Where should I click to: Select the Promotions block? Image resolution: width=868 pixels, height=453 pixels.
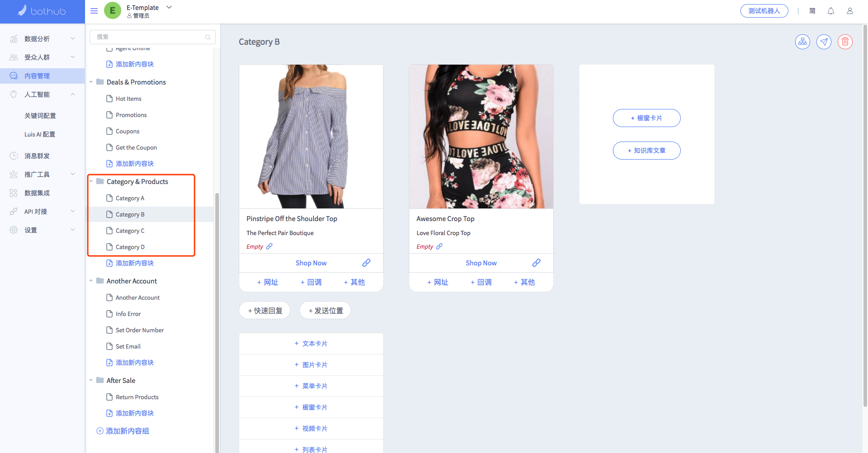tap(131, 115)
